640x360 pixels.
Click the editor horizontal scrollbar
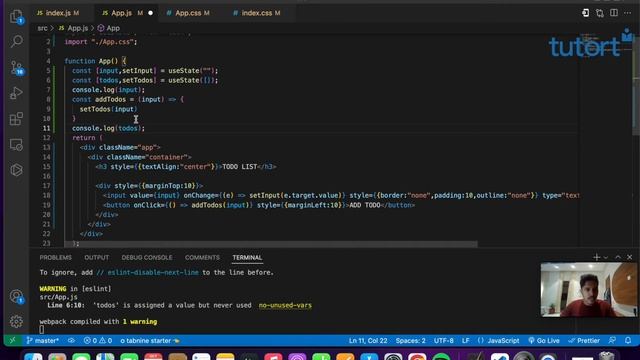(x=270, y=244)
